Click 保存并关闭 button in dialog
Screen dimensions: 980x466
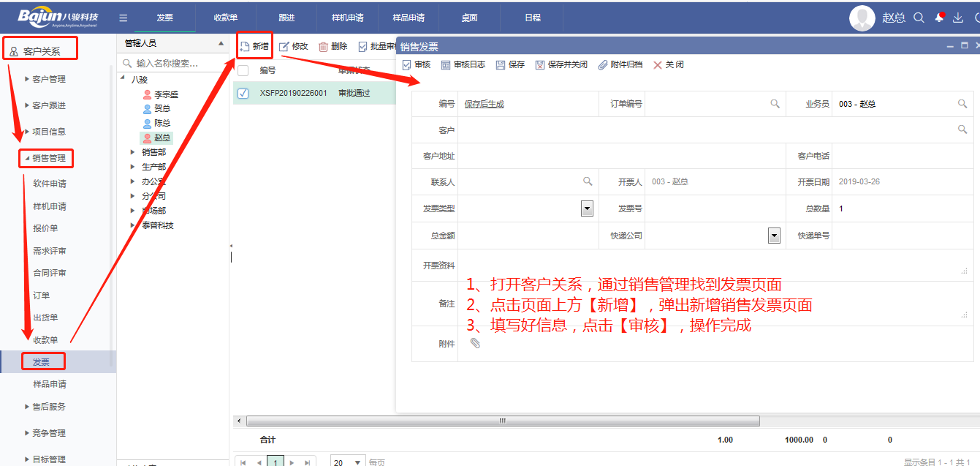(561, 65)
